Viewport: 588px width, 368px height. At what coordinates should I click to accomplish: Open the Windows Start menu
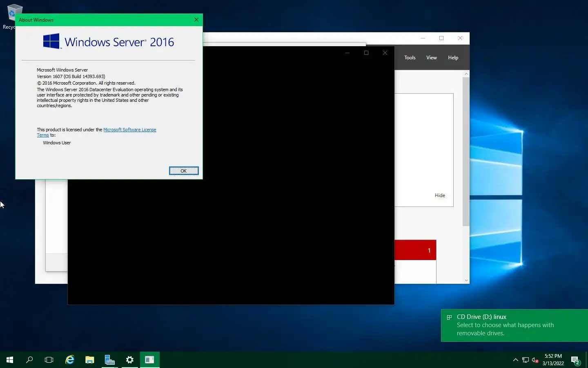pyautogui.click(x=10, y=360)
